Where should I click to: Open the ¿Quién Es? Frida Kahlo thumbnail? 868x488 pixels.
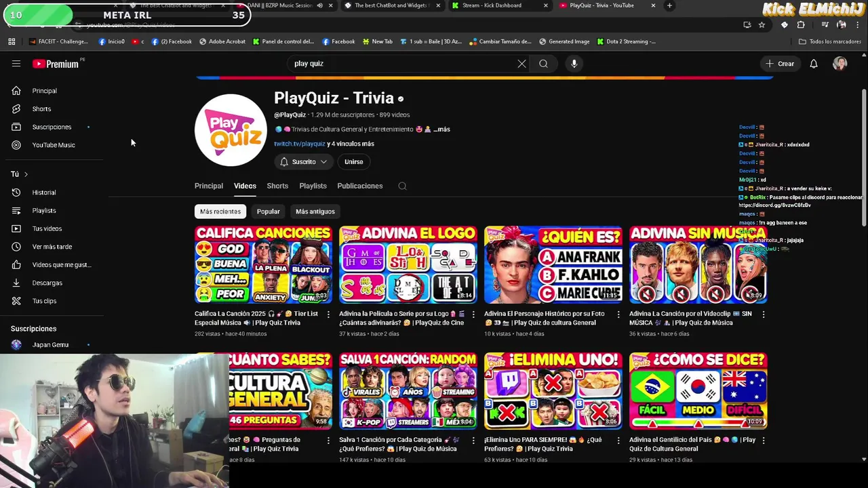click(553, 265)
